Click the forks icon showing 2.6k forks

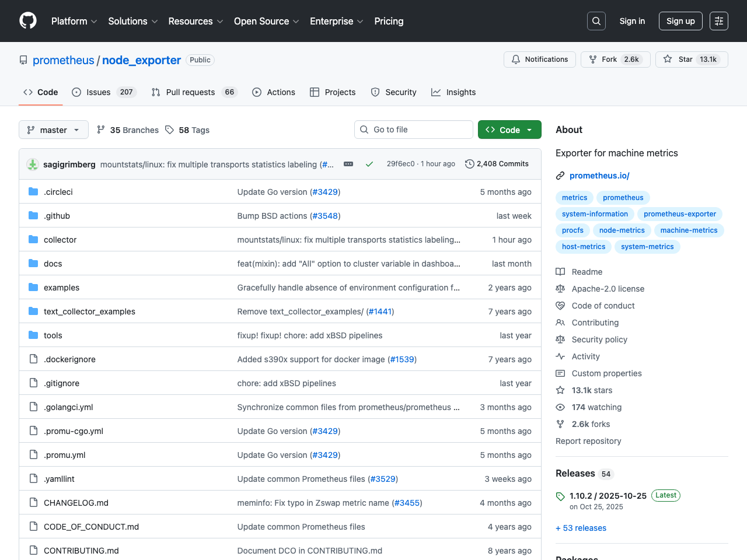pos(561,424)
